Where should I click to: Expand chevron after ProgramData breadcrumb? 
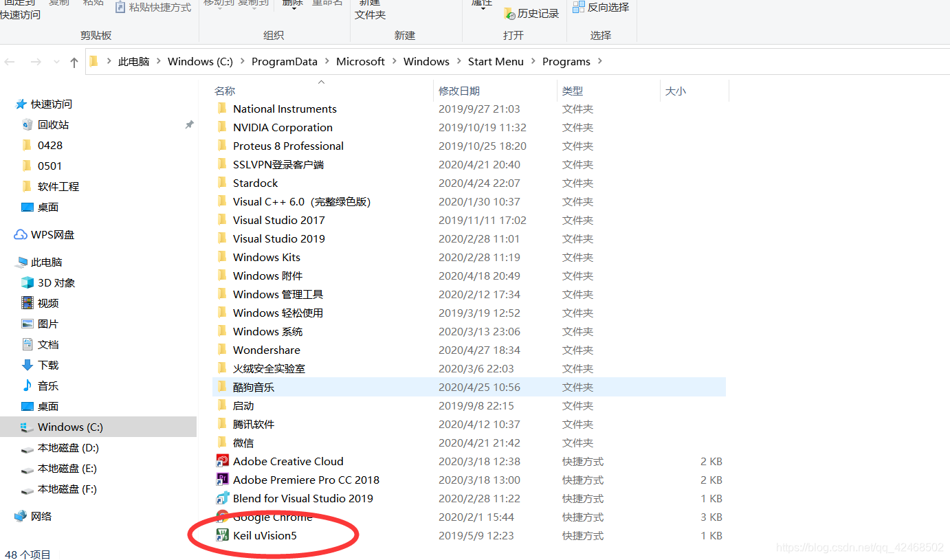click(327, 61)
